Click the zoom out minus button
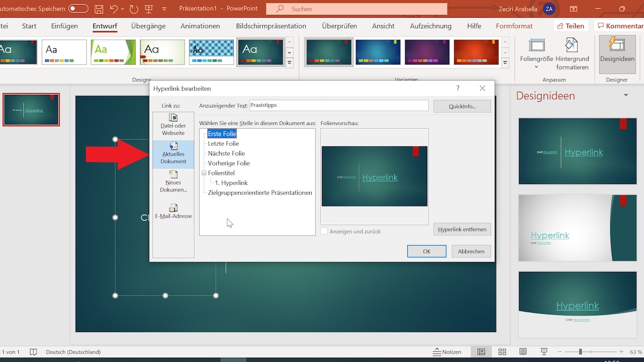The image size is (644, 362). click(x=560, y=352)
